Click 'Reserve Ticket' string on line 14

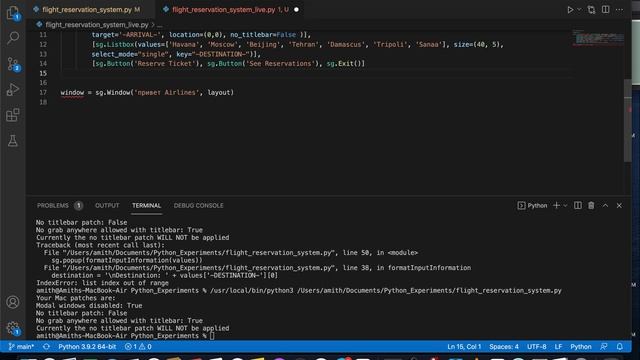pyautogui.click(x=164, y=64)
